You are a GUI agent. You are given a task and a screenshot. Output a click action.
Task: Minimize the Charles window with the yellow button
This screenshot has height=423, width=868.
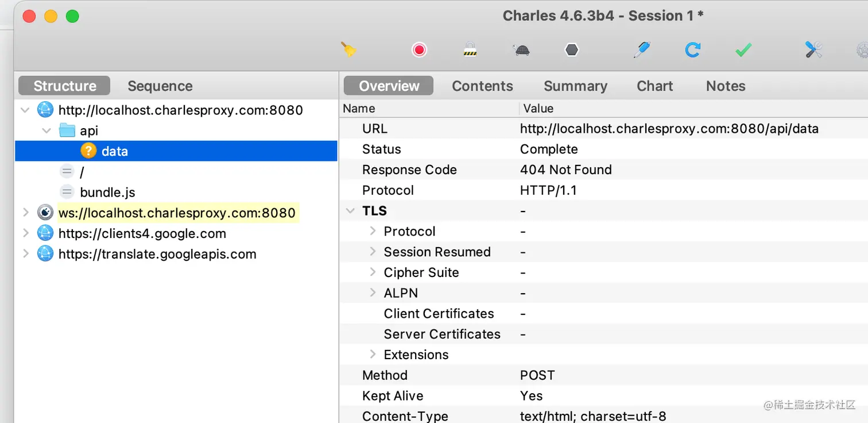[x=51, y=16]
